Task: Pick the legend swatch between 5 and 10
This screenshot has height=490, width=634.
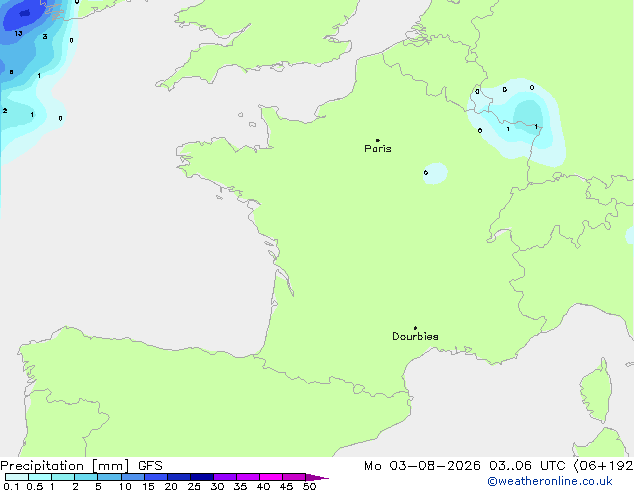Action: click(110, 477)
